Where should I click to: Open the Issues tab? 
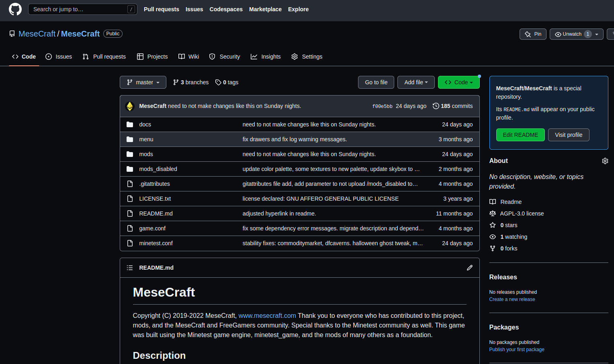tap(59, 57)
